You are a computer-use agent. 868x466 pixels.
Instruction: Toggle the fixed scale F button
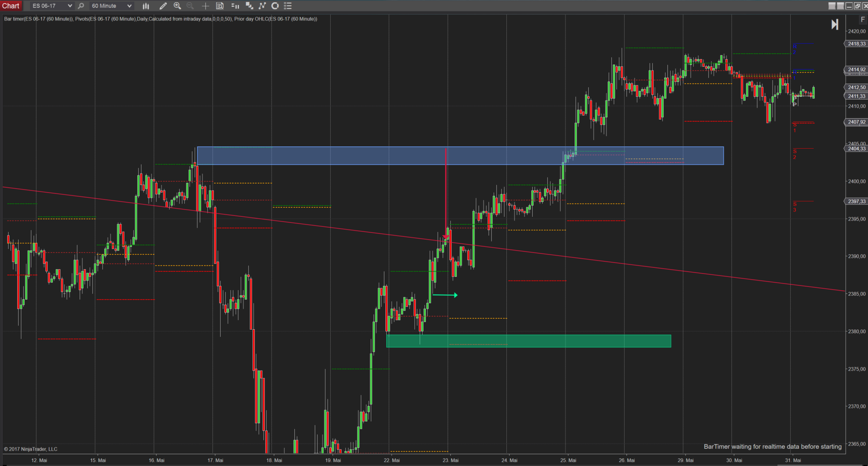863,20
